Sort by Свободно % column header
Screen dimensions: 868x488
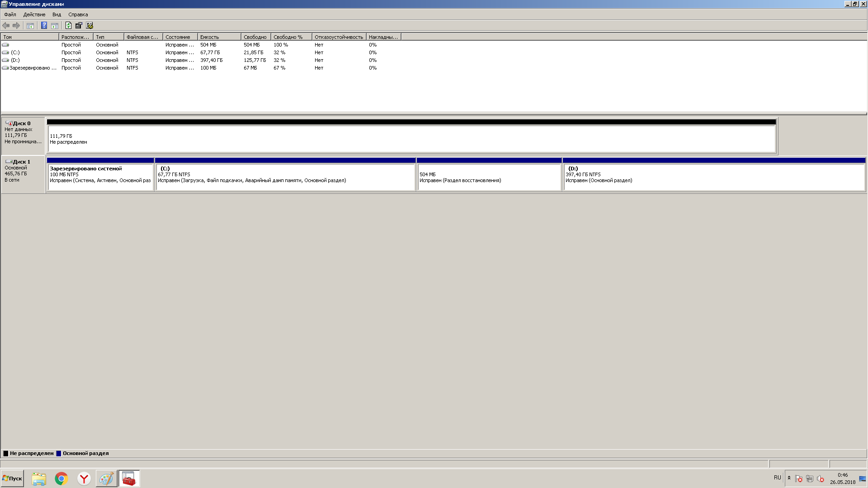(x=291, y=37)
